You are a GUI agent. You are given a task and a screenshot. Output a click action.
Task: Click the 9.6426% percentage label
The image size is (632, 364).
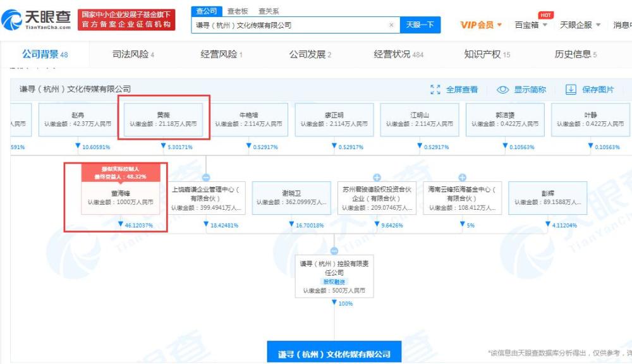pyautogui.click(x=392, y=226)
